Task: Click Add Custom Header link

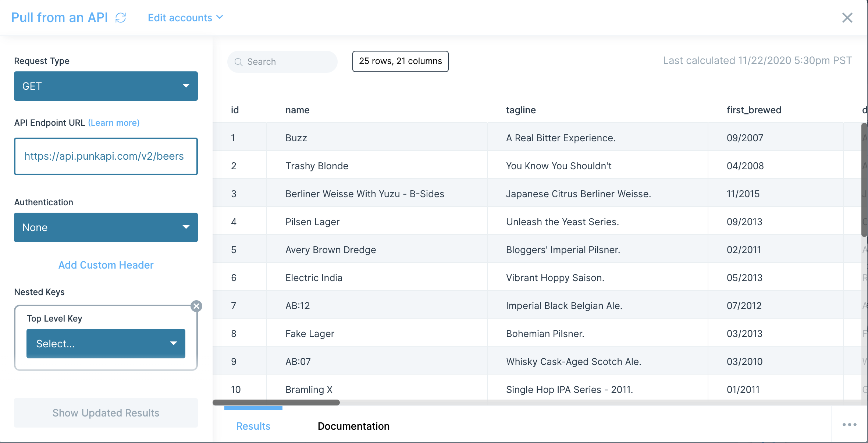Action: point(106,265)
